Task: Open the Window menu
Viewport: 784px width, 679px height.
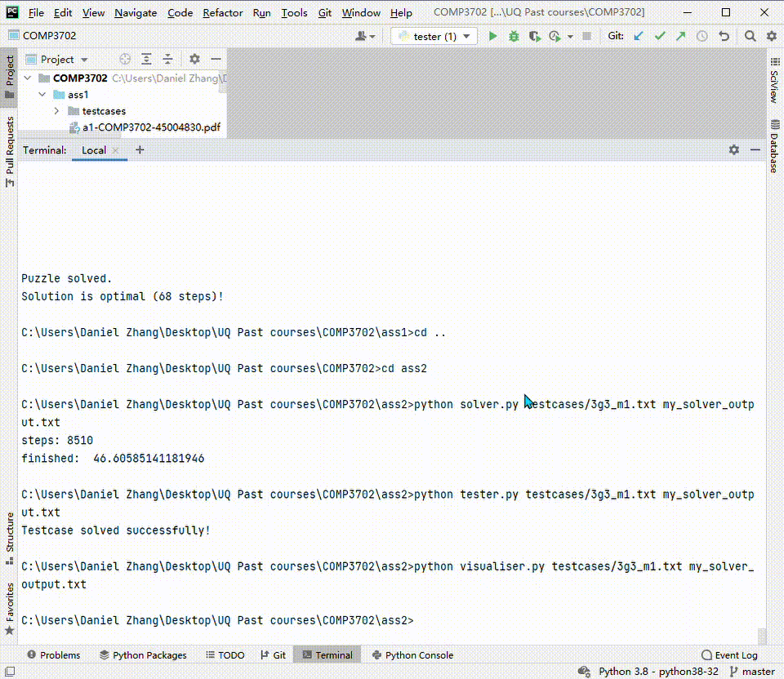Action: 361,12
